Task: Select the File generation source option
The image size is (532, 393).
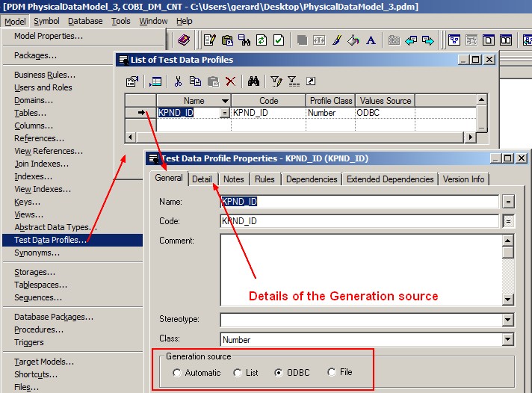Action: [332, 372]
